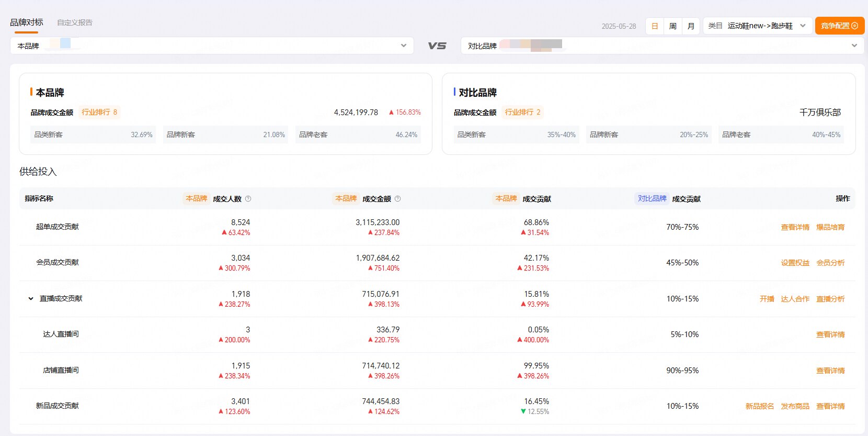Screen dimensions: 868x436
Task: Click the 156.83% growth value
Action: (408, 113)
